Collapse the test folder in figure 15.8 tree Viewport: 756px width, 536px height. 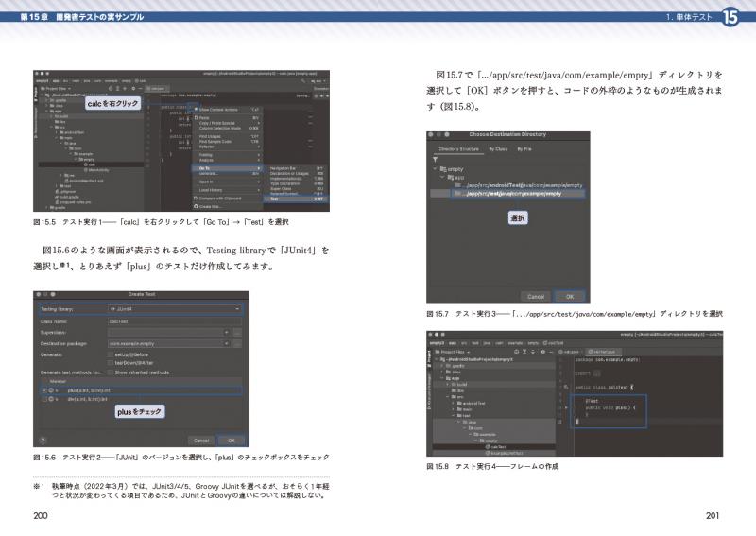coord(454,415)
